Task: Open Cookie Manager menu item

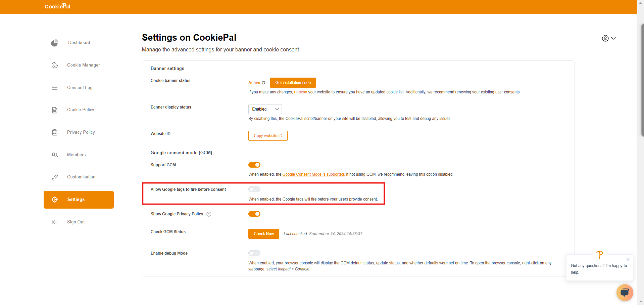Action: (x=79, y=65)
